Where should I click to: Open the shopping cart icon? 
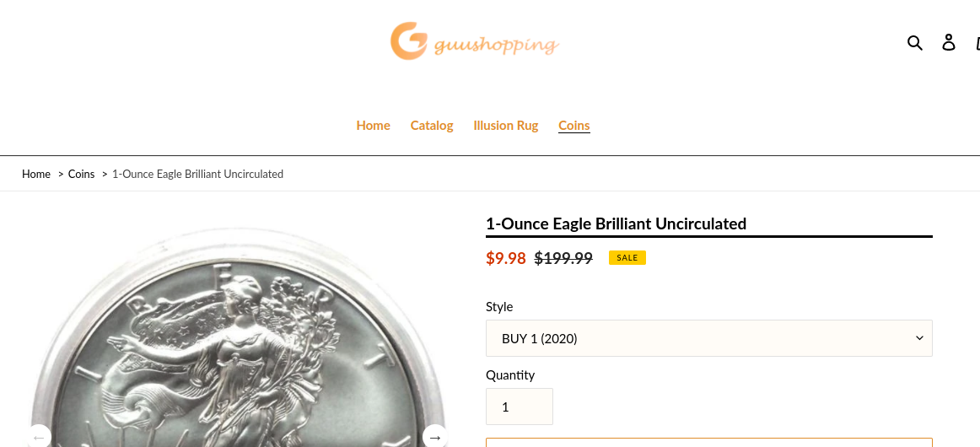pos(977,42)
